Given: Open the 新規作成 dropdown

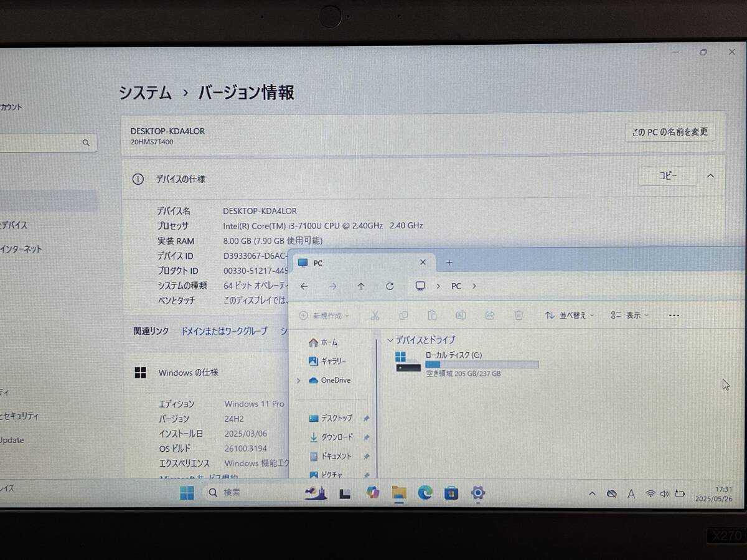Looking at the screenshot, I should click(324, 316).
